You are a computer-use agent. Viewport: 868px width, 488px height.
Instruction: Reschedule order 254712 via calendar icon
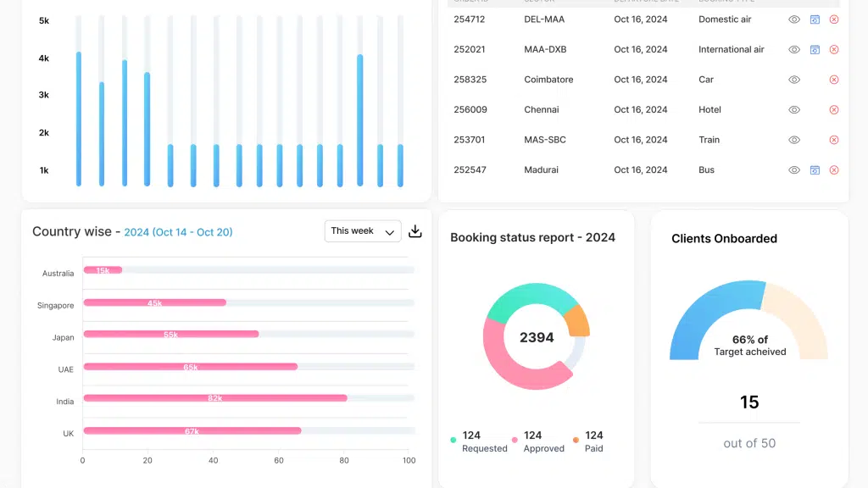pos(815,19)
